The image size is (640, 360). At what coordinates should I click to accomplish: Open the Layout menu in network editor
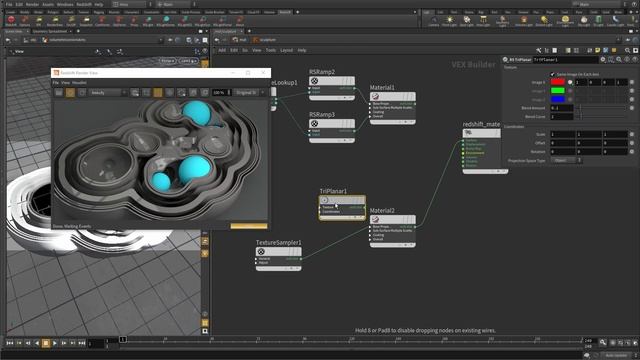[x=287, y=50]
